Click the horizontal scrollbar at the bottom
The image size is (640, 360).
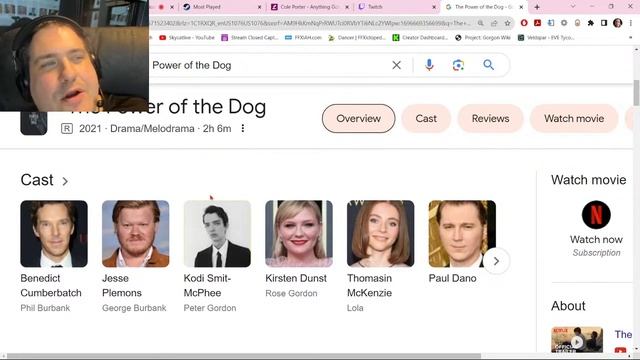point(244,356)
